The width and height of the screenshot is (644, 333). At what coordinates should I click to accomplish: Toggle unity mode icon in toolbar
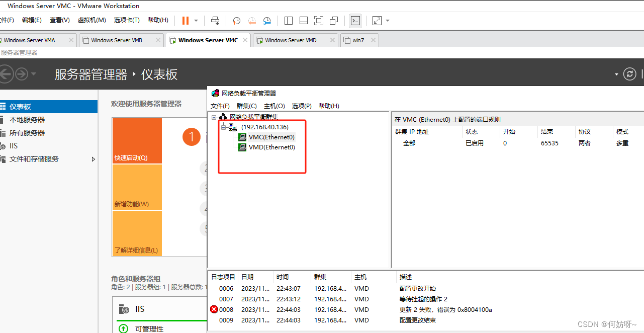click(334, 21)
